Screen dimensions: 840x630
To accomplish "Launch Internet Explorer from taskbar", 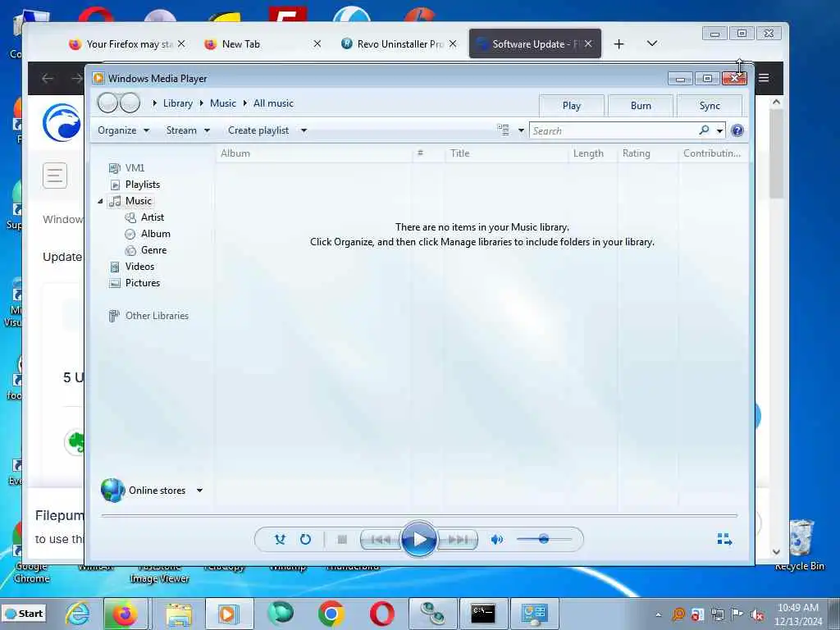I will pyautogui.click(x=77, y=614).
